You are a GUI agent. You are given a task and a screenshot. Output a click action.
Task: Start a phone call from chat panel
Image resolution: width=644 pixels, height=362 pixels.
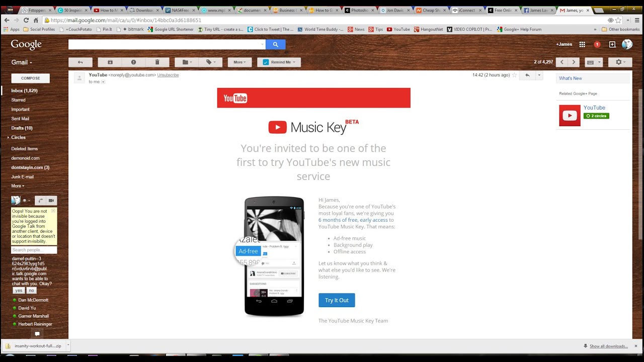click(41, 200)
